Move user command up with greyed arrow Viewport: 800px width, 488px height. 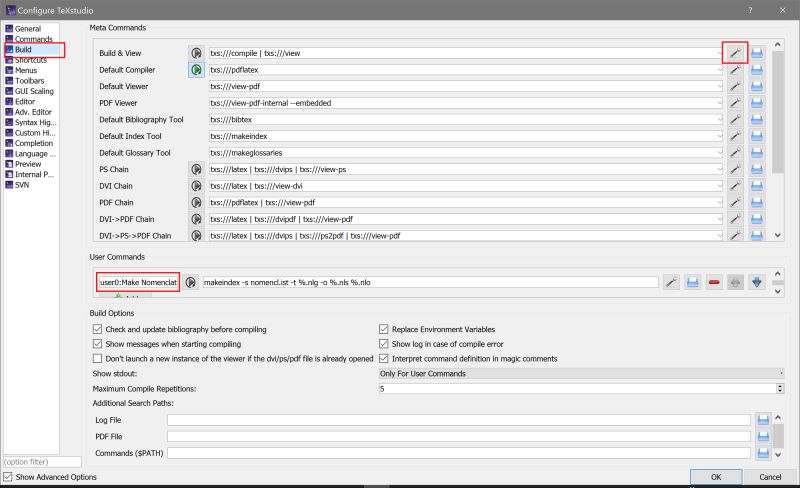(735, 282)
